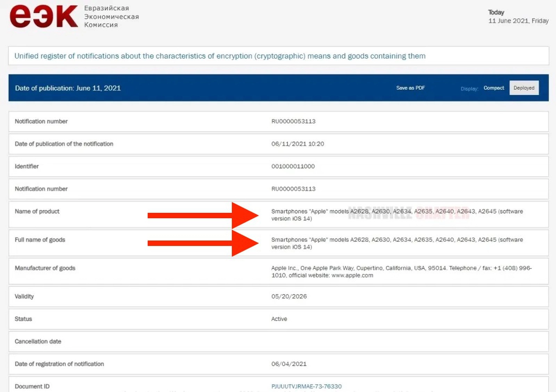Image resolution: width=556 pixels, height=392 pixels.
Task: Open the Document ID link PJUUUTVJRMAE-73-76330
Action: click(306, 386)
